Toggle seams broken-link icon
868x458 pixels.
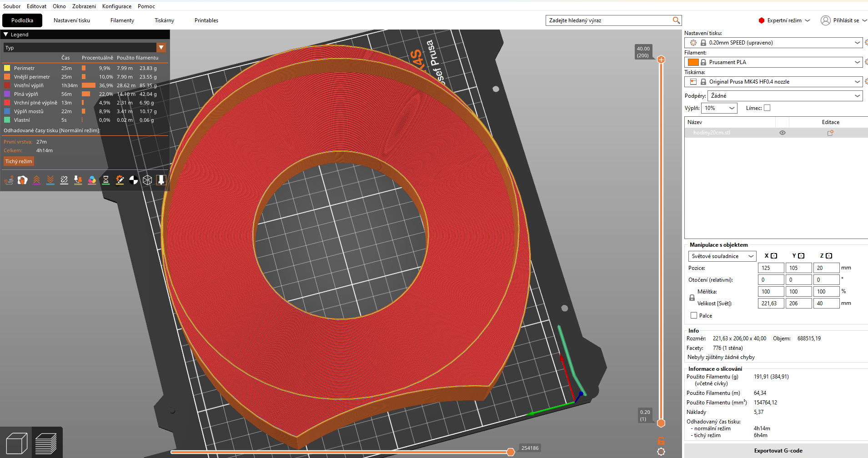[64, 180]
